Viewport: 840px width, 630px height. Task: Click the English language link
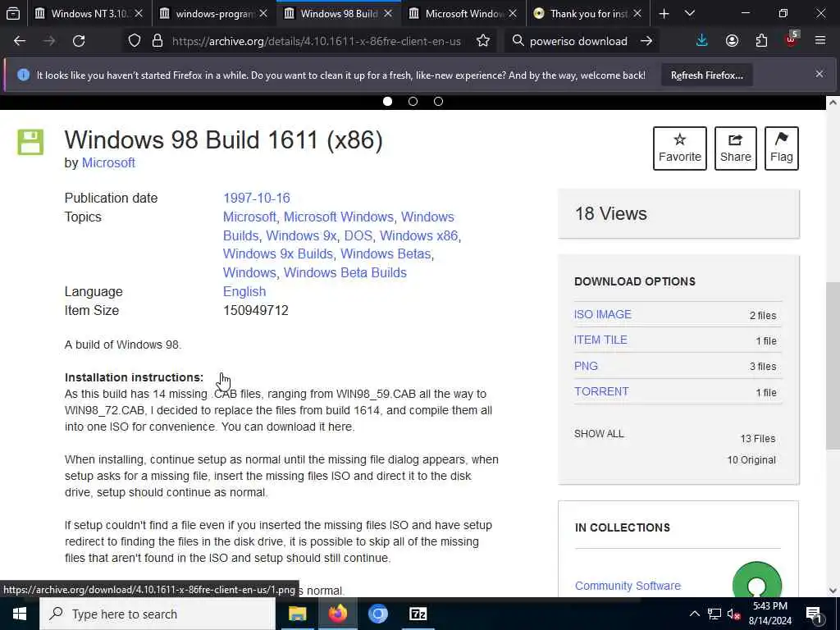[244, 291]
